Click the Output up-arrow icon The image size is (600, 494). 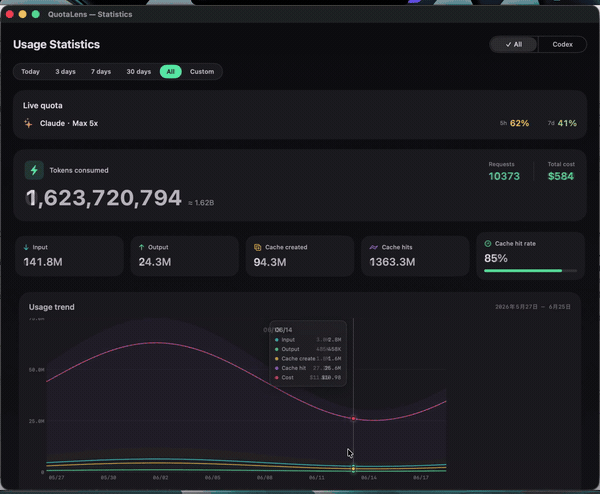point(142,247)
